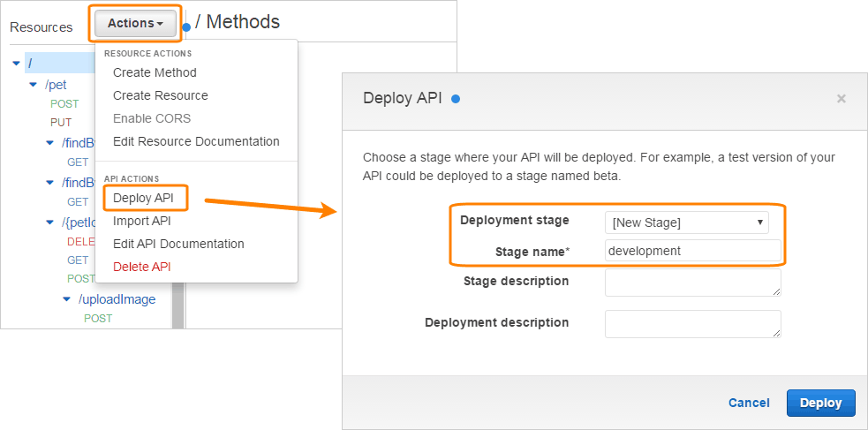The image size is (868, 430).
Task: Collapse the root / resource arrow
Action: (x=17, y=63)
